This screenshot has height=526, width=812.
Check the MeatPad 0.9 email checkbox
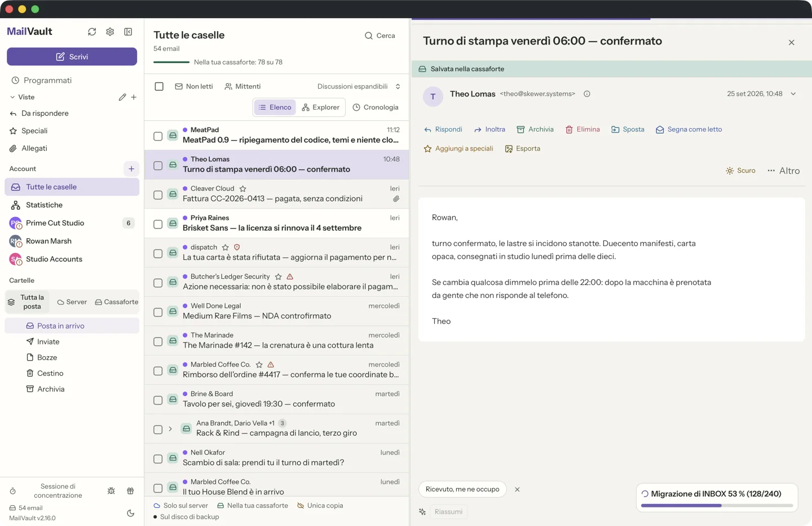pyautogui.click(x=158, y=136)
